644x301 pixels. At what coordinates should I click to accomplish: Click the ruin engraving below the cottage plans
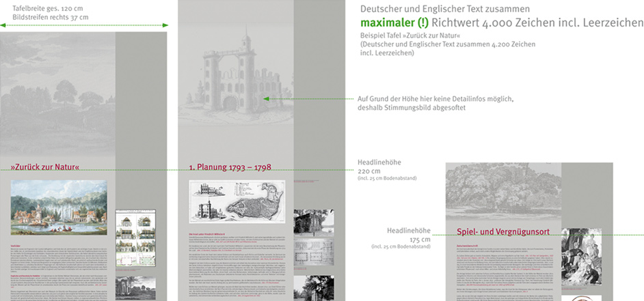pos(135,288)
